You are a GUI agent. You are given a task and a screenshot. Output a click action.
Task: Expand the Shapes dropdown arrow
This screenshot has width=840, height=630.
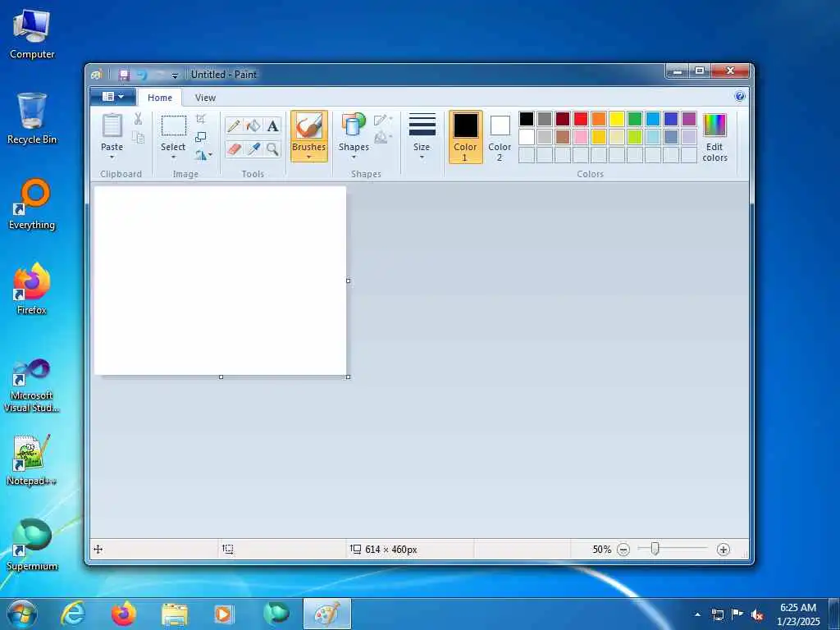click(x=354, y=157)
